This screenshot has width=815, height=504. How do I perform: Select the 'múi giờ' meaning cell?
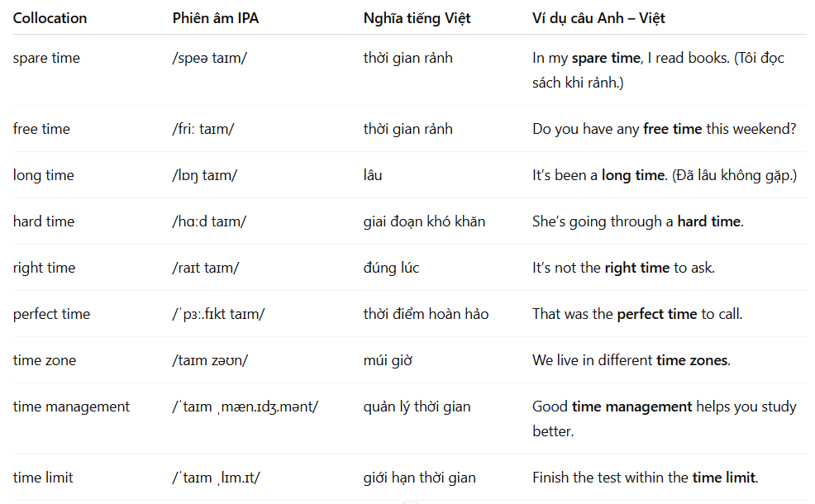[388, 360]
